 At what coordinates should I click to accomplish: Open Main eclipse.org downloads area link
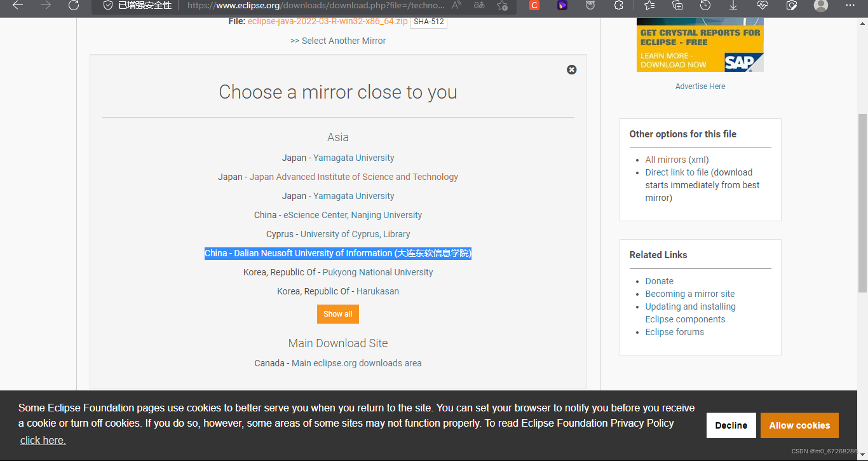point(356,363)
